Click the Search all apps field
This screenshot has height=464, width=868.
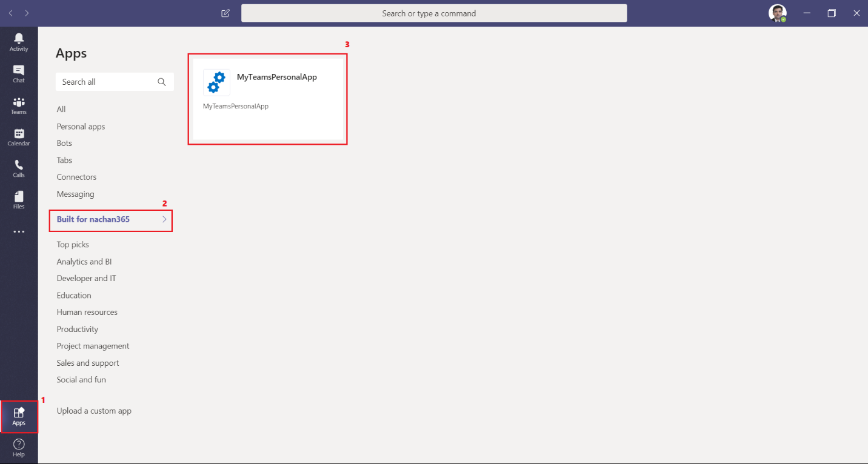108,82
